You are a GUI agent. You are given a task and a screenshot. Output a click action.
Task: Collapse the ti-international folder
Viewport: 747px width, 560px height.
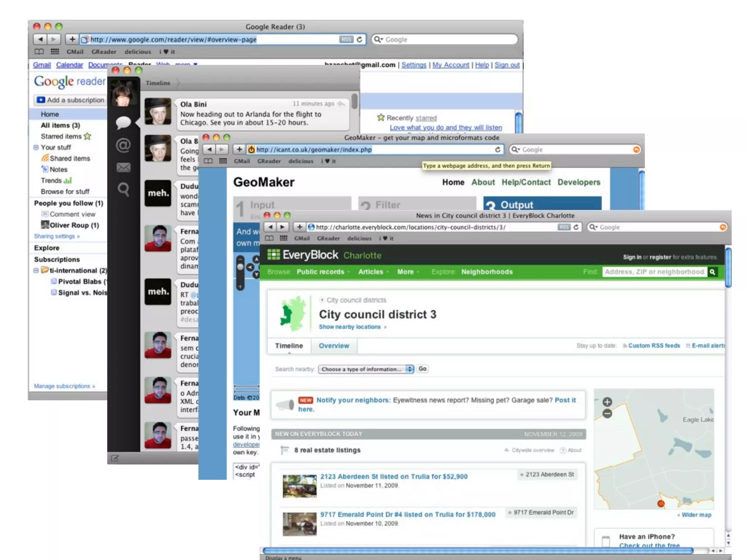36,271
